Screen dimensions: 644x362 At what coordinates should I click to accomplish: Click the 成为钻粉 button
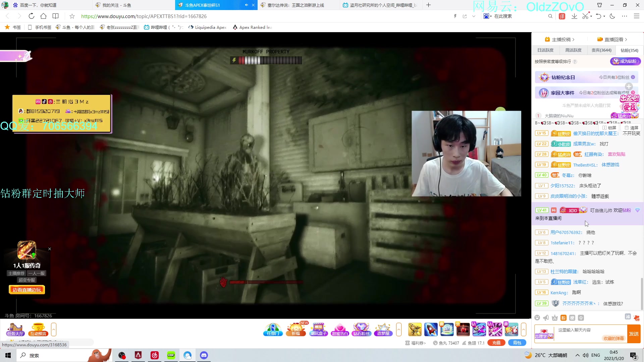(x=626, y=61)
